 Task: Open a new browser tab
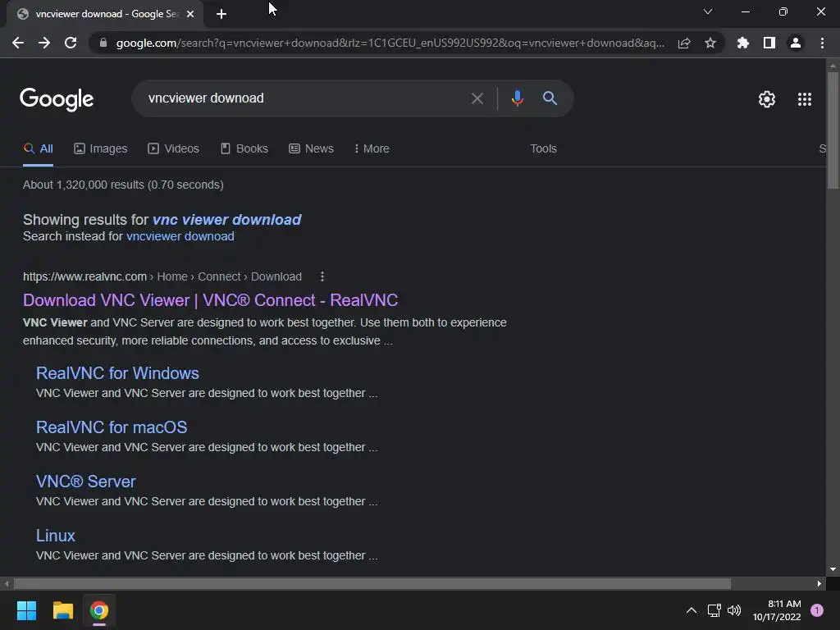(x=221, y=14)
